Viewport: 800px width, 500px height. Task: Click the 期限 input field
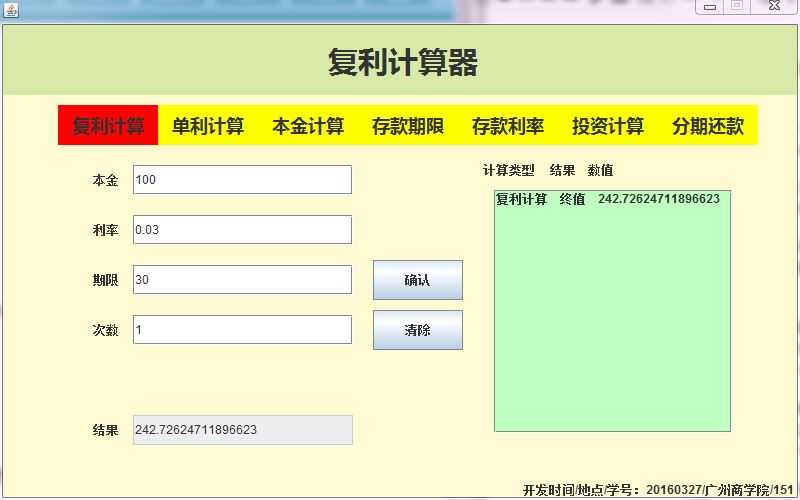pos(242,280)
